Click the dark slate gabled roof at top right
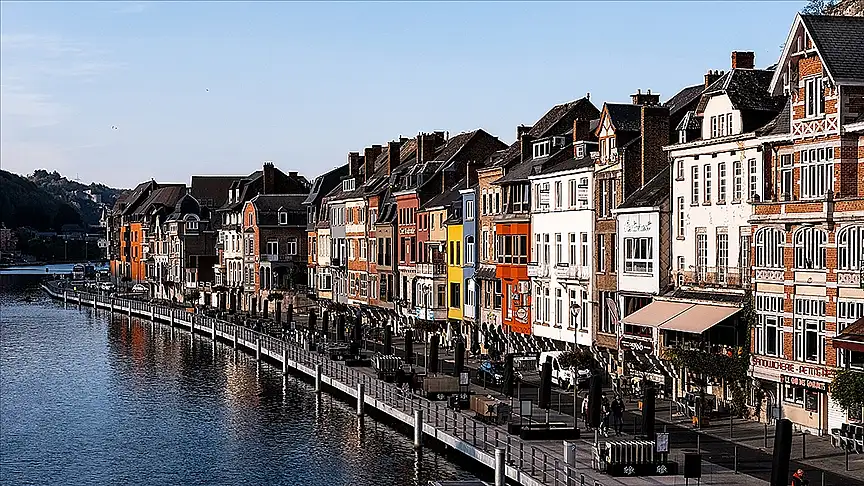Viewport: 864px width, 486px height. [835, 45]
